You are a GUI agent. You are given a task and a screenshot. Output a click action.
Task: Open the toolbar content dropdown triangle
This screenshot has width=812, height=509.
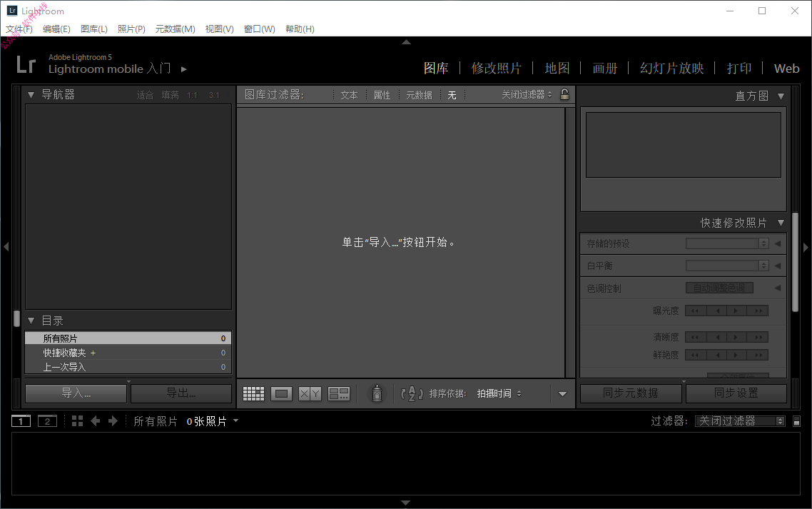562,394
